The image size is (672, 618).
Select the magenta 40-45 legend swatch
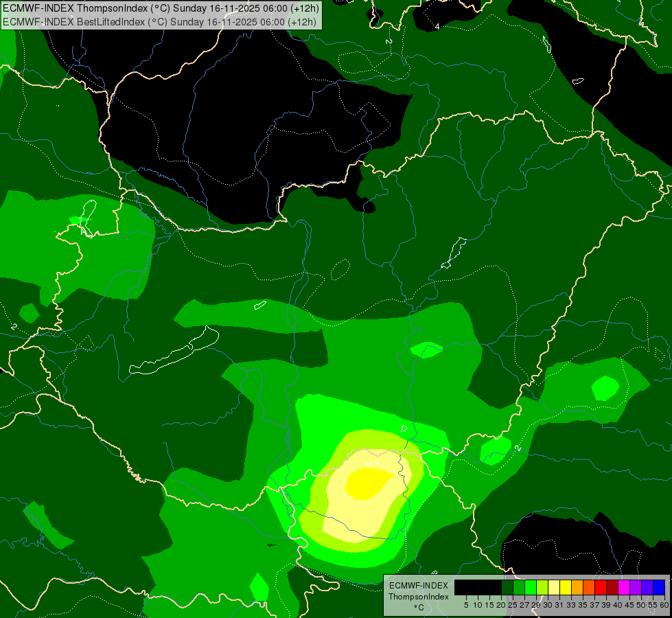[624, 587]
